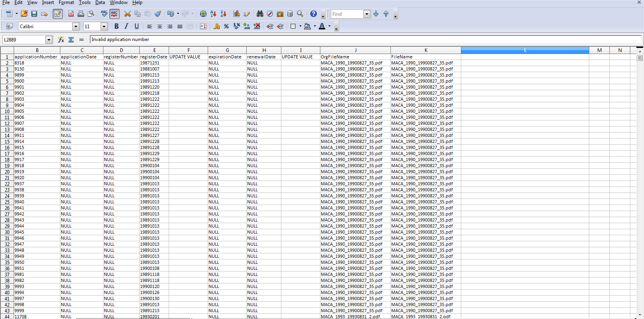
Task: Click the Sum sigma icon
Action: (x=71, y=39)
